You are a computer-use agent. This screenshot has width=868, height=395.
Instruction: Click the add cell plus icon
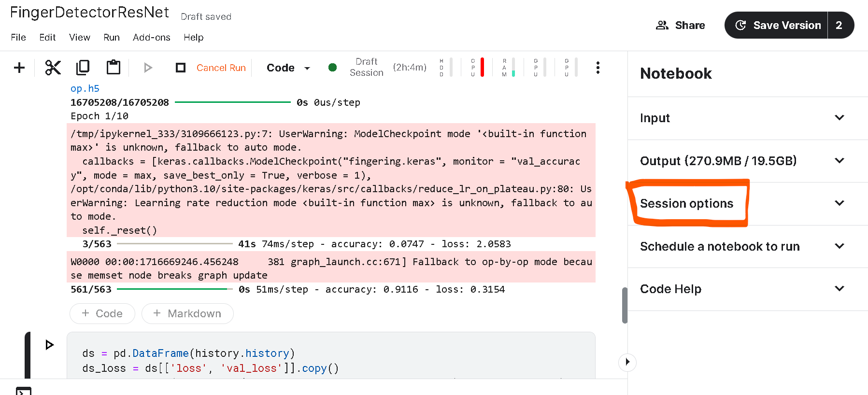coord(19,68)
